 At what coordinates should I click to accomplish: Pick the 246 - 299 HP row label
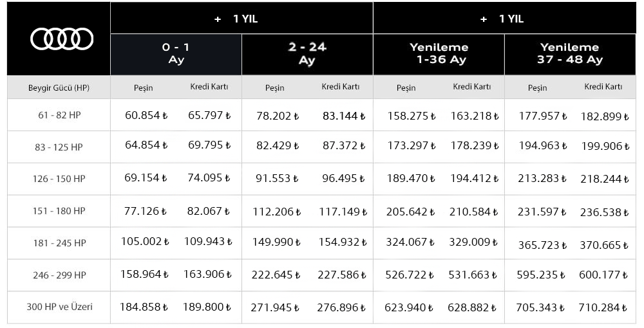(59, 275)
